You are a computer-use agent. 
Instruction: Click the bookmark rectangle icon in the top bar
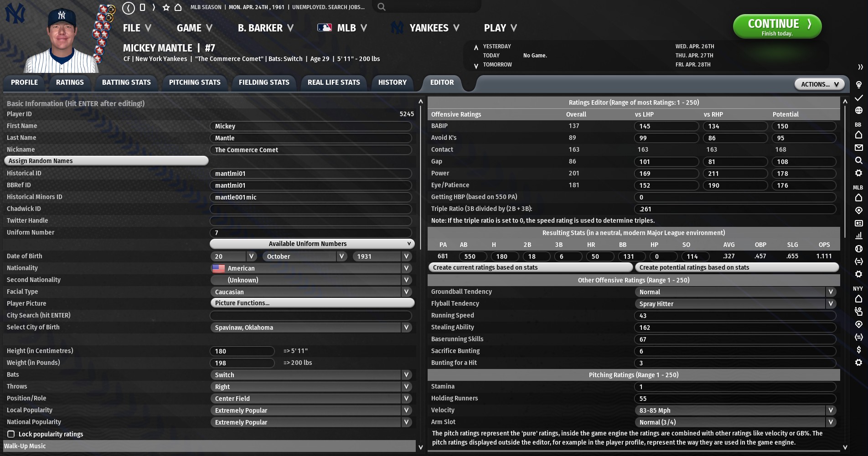click(142, 7)
